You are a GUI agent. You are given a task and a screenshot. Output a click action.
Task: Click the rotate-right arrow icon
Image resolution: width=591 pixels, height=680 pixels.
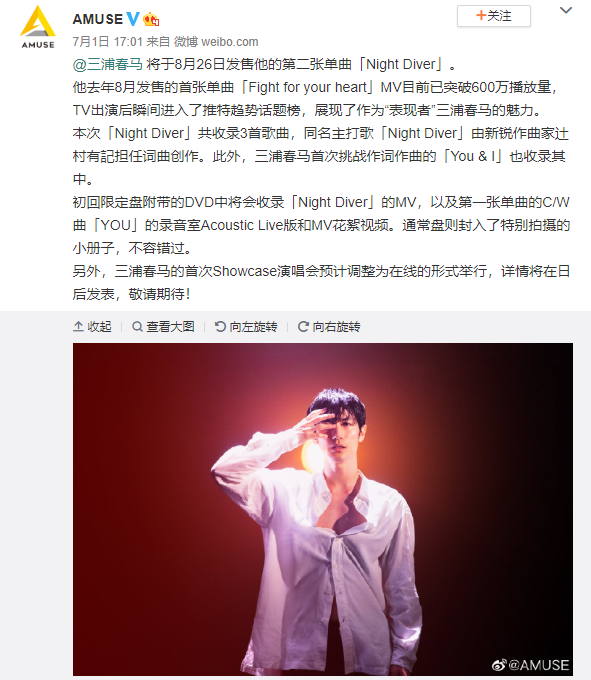point(303,327)
